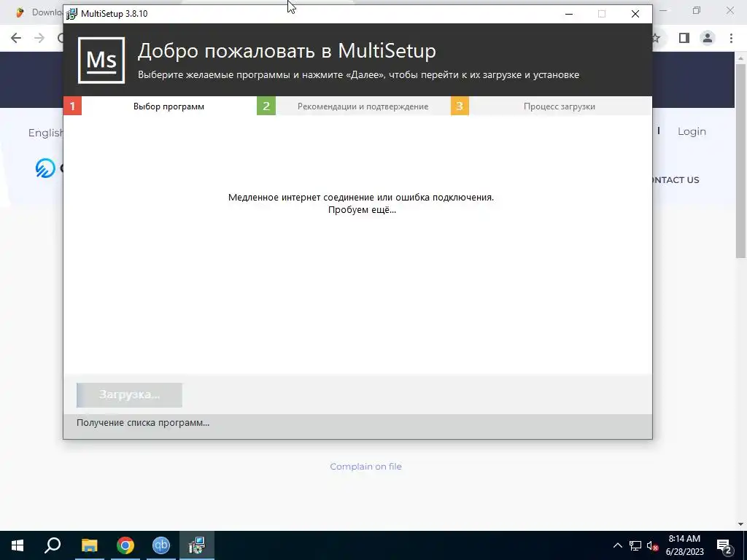Click the MultiSetup Ms logo
Viewport: 747px width, 560px height.
101,61
